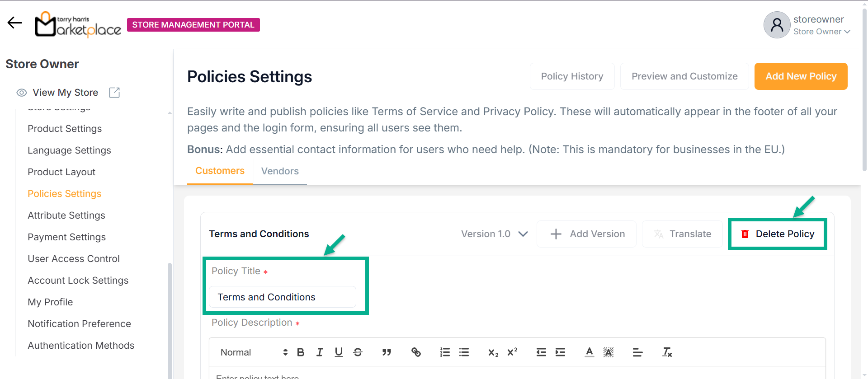This screenshot has height=379, width=868.
Task: Click the Add New Policy button
Action: pyautogui.click(x=801, y=76)
